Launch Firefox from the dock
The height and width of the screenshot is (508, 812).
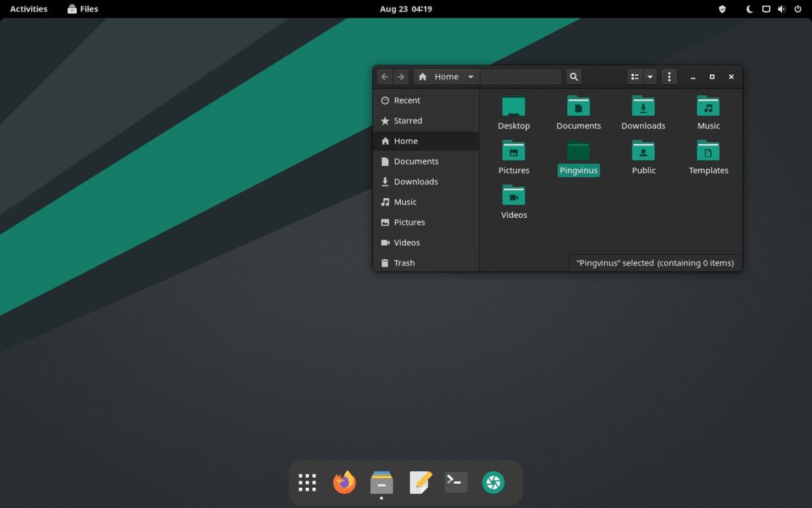pos(344,483)
